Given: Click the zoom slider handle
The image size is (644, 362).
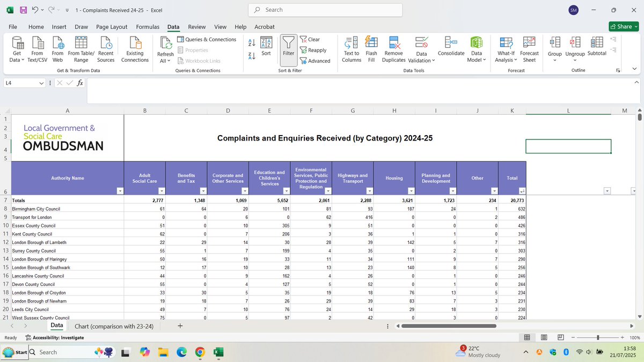Looking at the screenshot, I should pos(598,337).
